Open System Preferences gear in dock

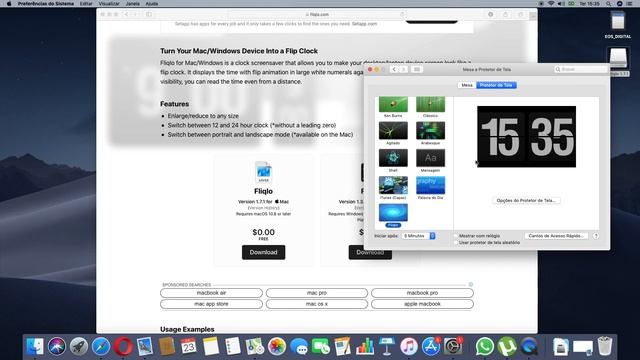[x=453, y=347]
